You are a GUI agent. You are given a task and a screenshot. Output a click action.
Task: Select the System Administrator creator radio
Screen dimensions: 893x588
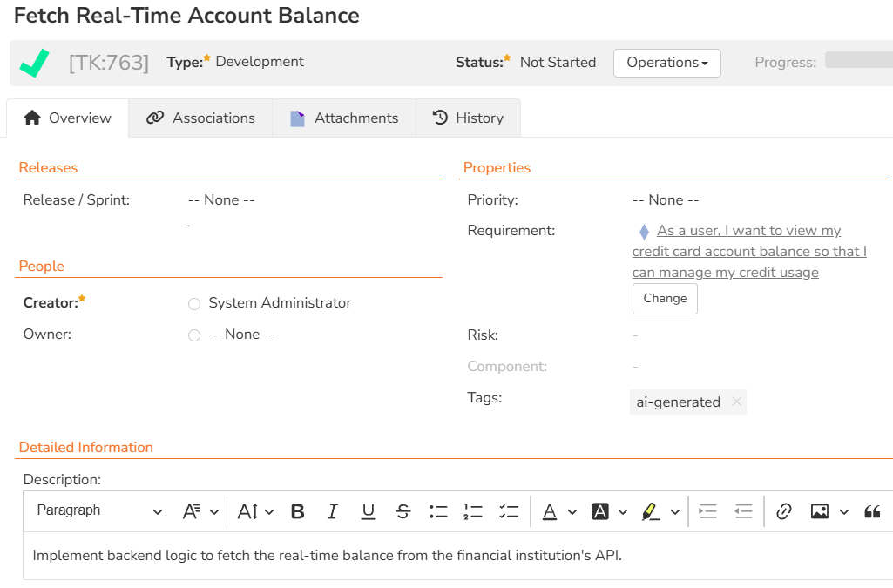194,304
